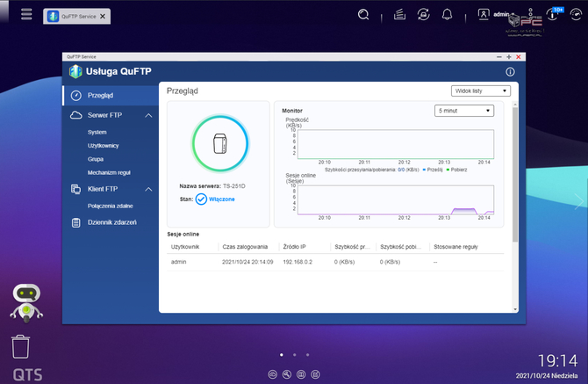
Task: Sort by Użytkownik column header
Action: coord(185,247)
